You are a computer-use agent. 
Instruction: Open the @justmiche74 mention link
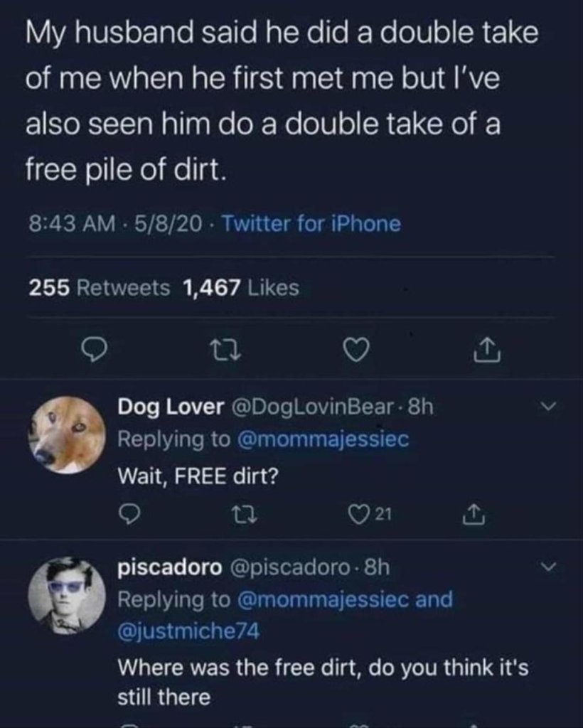188,631
